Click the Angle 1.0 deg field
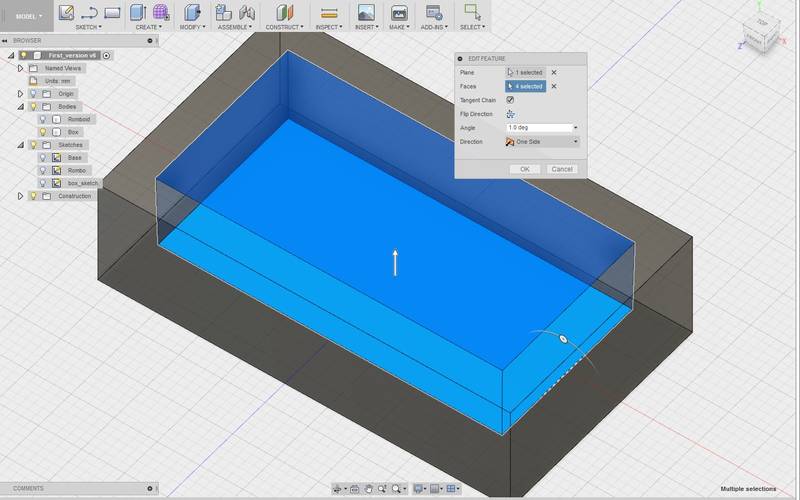 pyautogui.click(x=539, y=128)
